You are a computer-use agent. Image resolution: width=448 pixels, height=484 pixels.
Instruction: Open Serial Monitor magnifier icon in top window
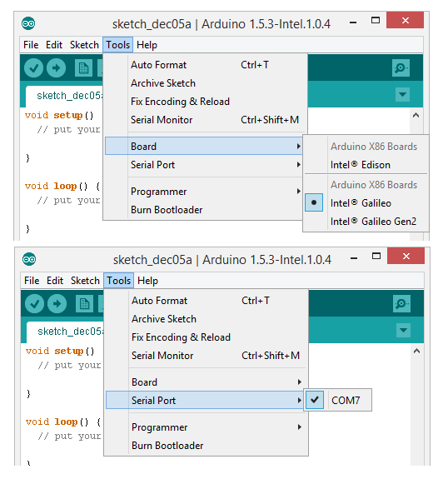coord(401,67)
